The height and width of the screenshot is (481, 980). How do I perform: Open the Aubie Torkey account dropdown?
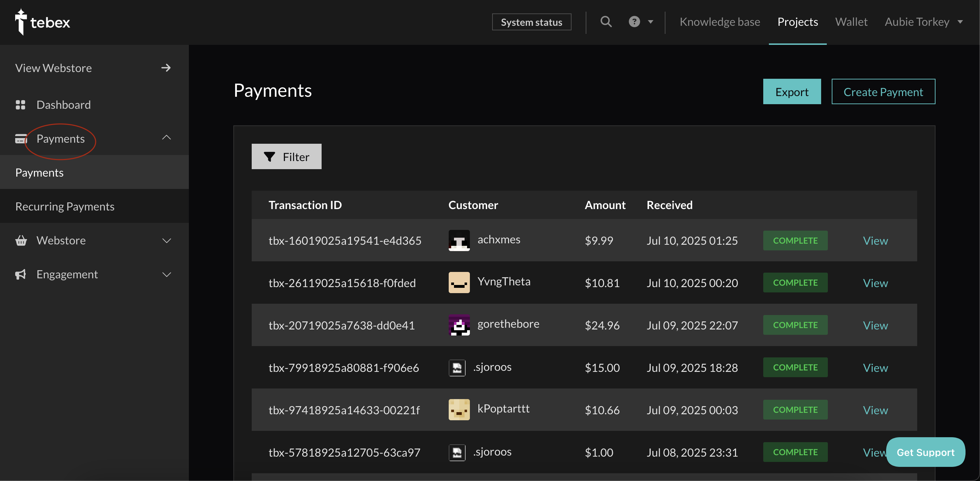923,22
